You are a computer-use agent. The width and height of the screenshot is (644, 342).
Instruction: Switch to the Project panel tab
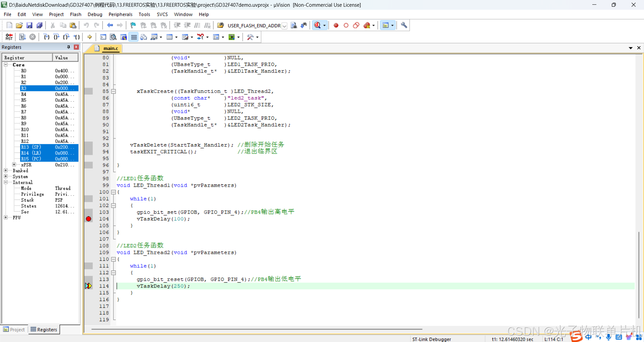point(14,330)
